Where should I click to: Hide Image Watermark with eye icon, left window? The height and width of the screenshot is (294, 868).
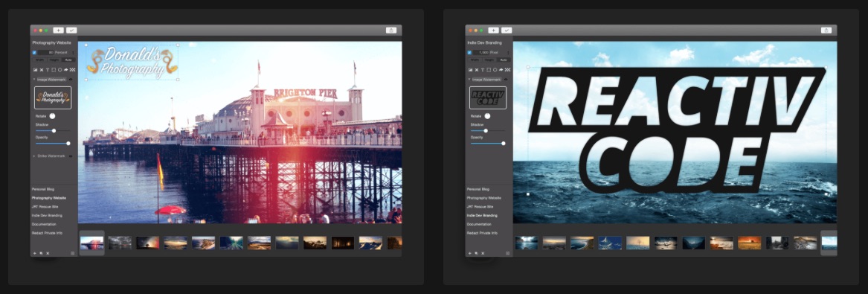click(x=71, y=79)
